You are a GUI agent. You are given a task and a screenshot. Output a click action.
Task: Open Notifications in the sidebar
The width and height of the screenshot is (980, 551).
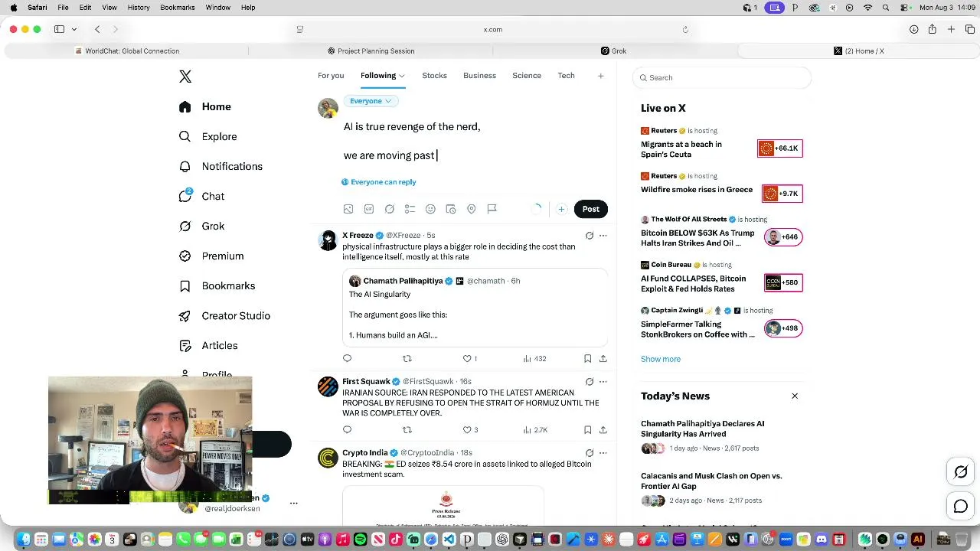220,166
